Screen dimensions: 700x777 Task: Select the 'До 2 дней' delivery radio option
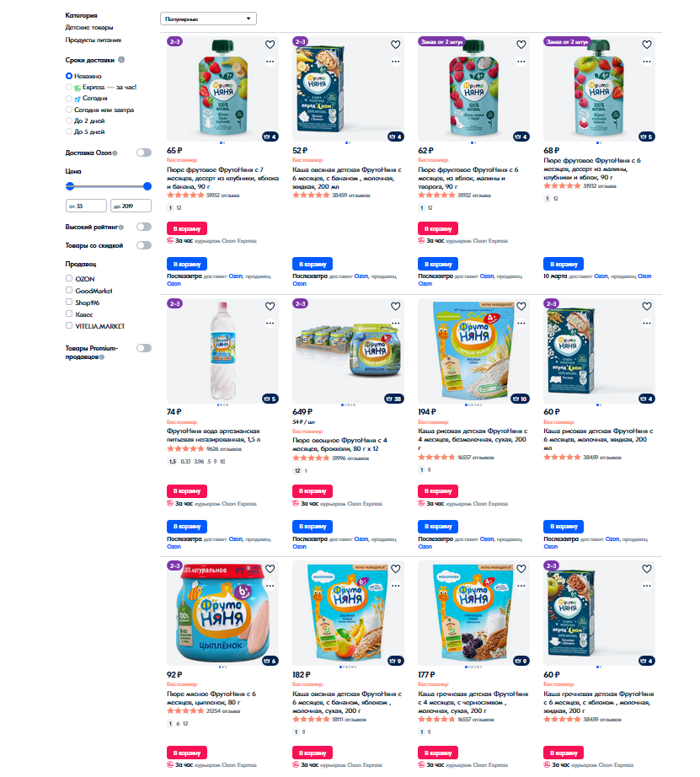(x=69, y=121)
